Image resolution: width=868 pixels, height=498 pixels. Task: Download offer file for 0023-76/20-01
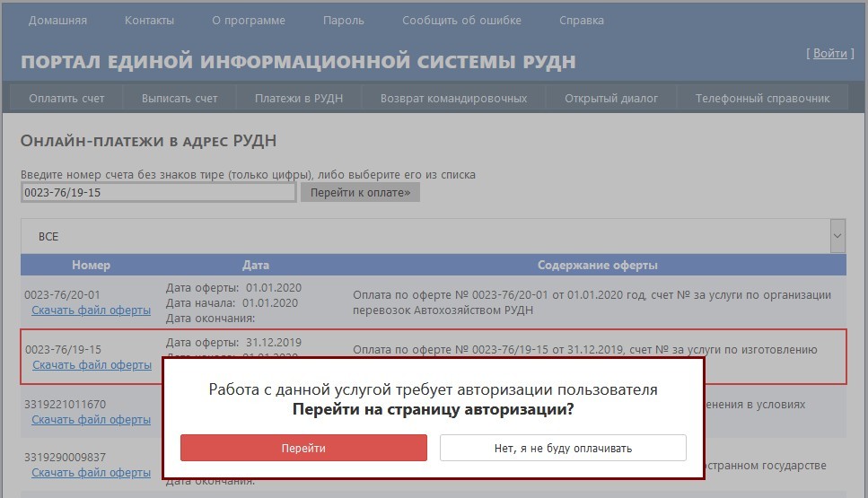pos(91,310)
